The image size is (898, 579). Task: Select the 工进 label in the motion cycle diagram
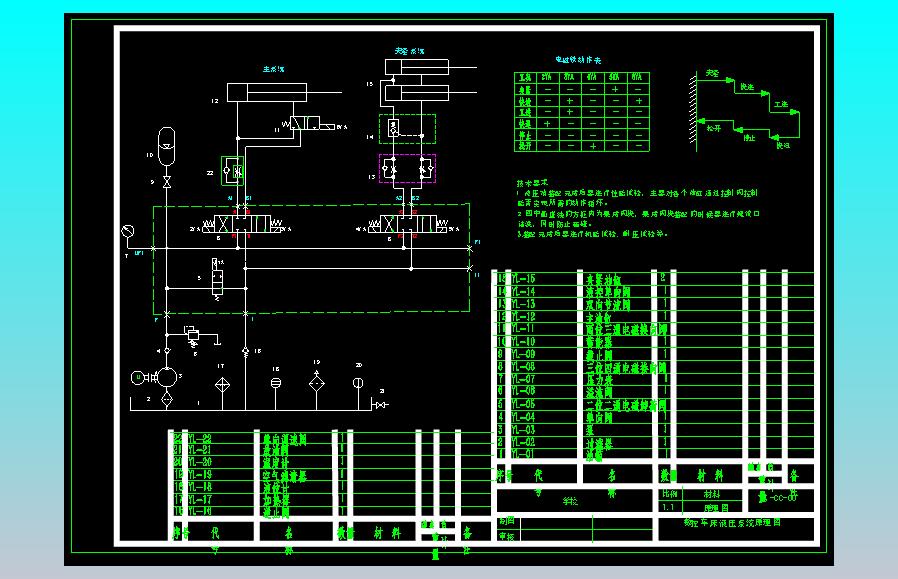(781, 105)
